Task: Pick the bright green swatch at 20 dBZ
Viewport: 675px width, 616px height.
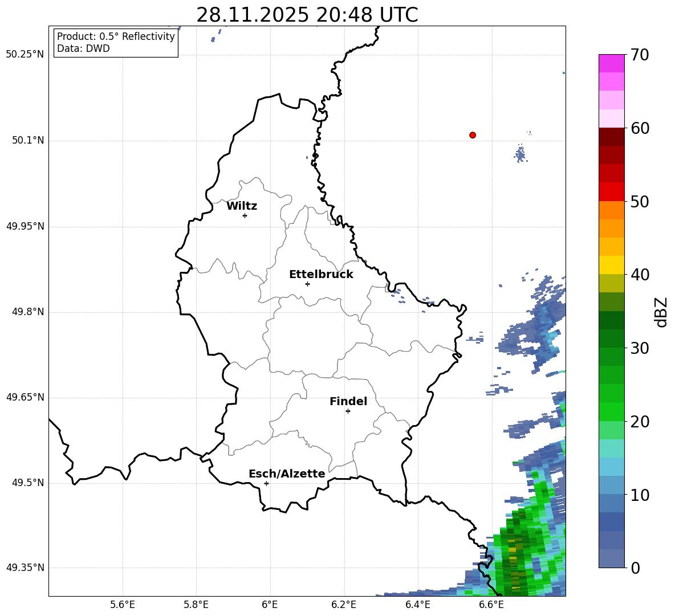Action: [611, 411]
